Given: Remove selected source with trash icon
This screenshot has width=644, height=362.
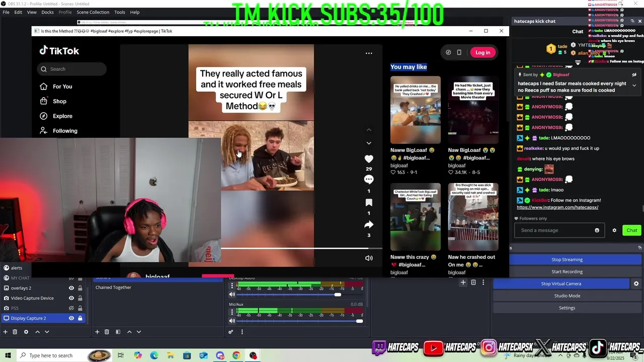Looking at the screenshot, I should pos(15,332).
